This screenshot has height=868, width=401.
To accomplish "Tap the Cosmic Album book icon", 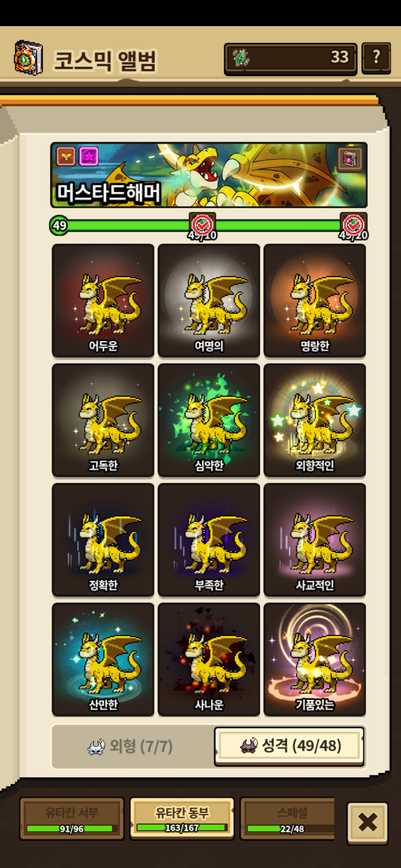I will 29,58.
